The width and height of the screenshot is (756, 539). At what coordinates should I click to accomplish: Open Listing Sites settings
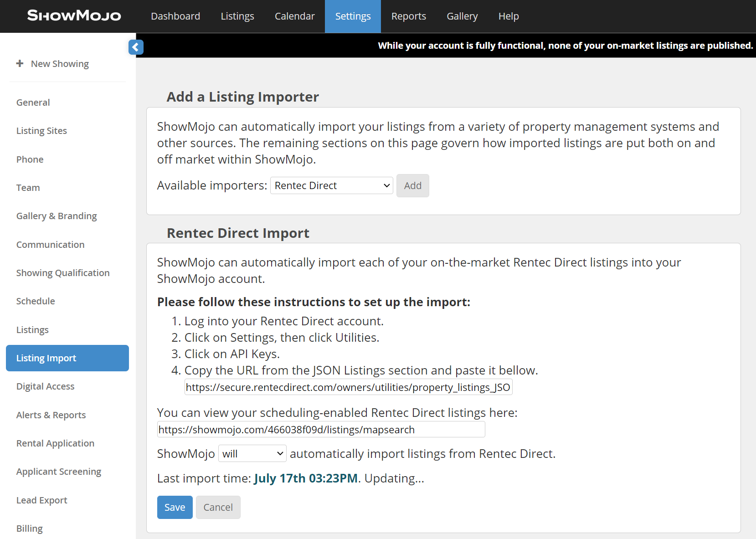(41, 131)
